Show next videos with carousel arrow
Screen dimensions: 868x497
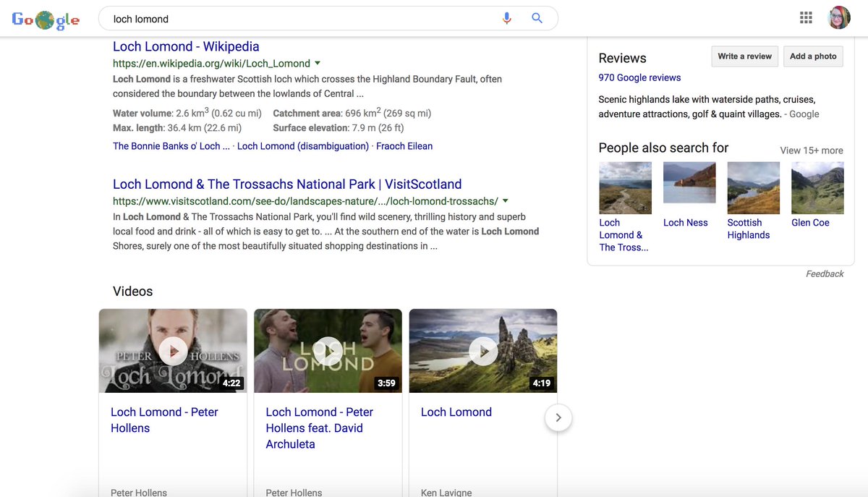pyautogui.click(x=558, y=417)
